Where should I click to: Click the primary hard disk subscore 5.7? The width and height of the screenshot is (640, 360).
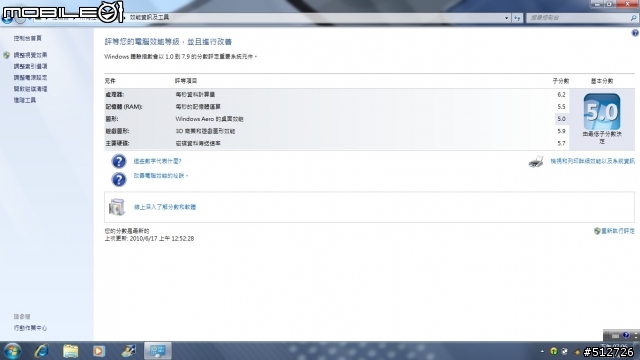click(x=561, y=143)
